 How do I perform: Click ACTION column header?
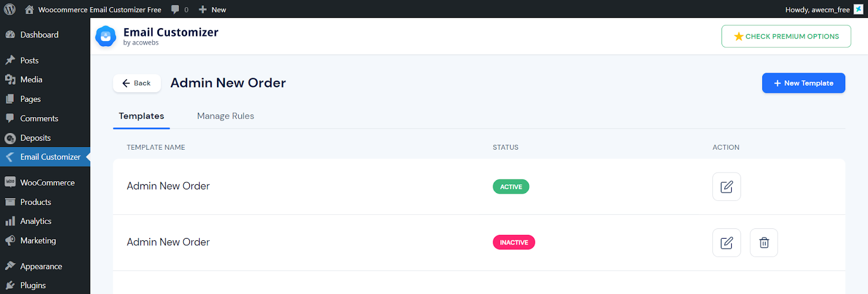click(x=726, y=147)
